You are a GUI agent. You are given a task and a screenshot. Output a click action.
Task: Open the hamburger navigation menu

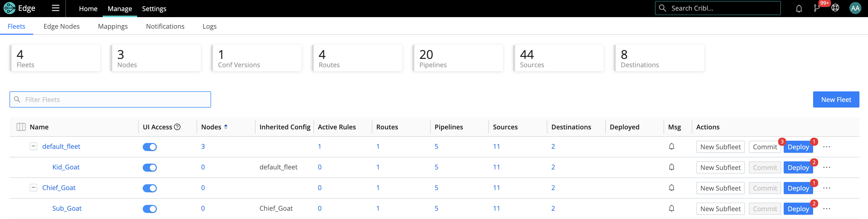point(56,8)
